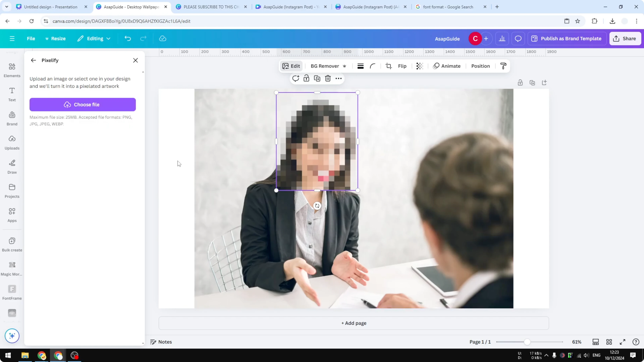Delete the selected image with the trash icon

click(328, 78)
